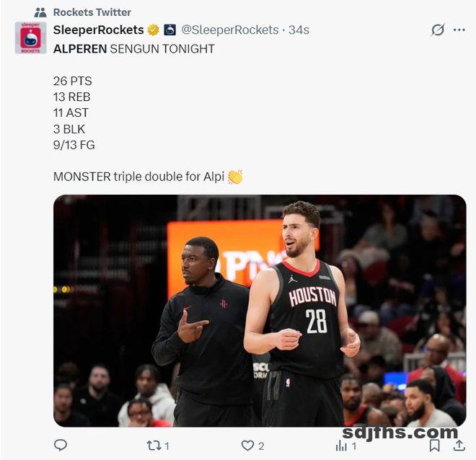Image resolution: width=476 pixels, height=460 pixels.
Task: Share the post via the upload arrow icon
Action: 459,445
